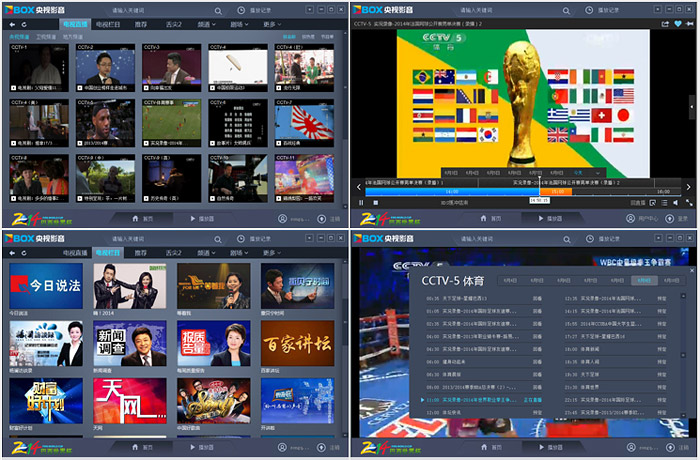Screen dimensions: 700x460
Task: Click previous-program arrow on player timeline
Action: [358, 187]
